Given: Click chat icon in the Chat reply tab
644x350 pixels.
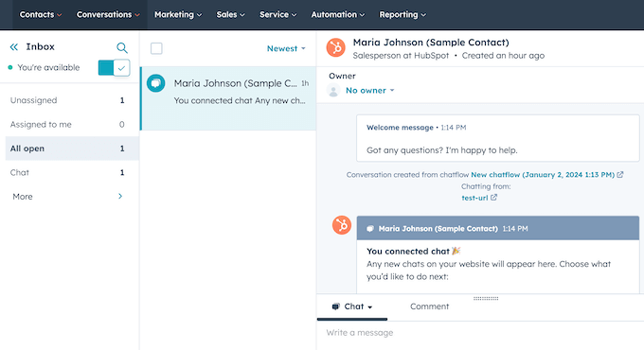Looking at the screenshot, I should point(336,306).
